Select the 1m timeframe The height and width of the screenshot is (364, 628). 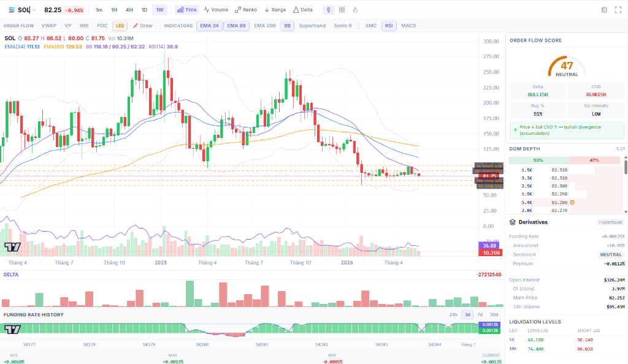(99, 10)
